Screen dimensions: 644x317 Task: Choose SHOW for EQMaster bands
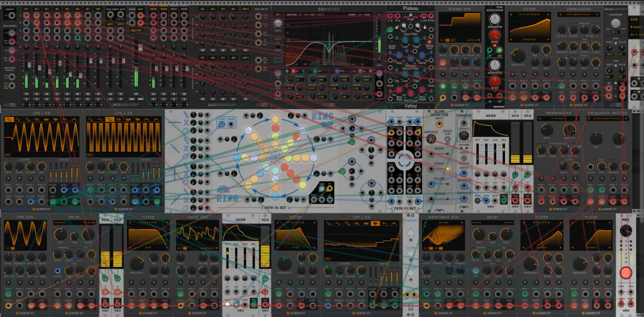(367, 15)
